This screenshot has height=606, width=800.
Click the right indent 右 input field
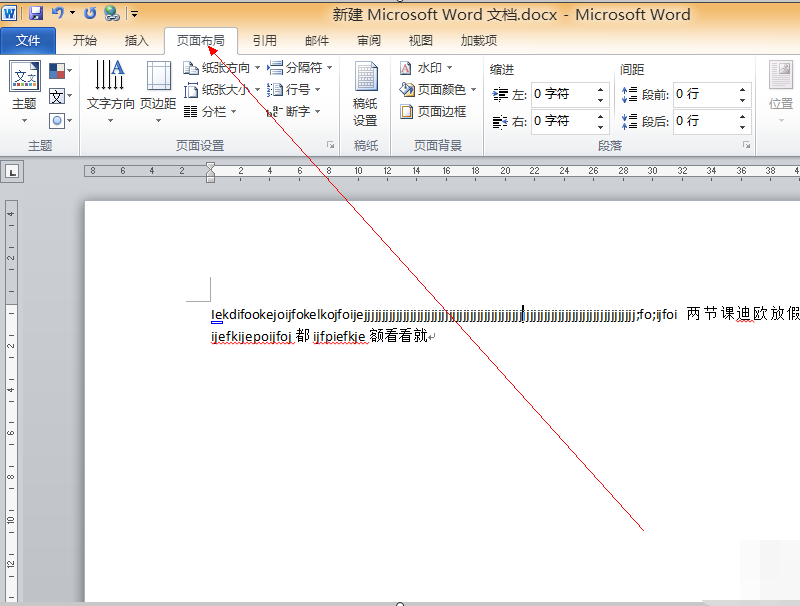tap(561, 121)
